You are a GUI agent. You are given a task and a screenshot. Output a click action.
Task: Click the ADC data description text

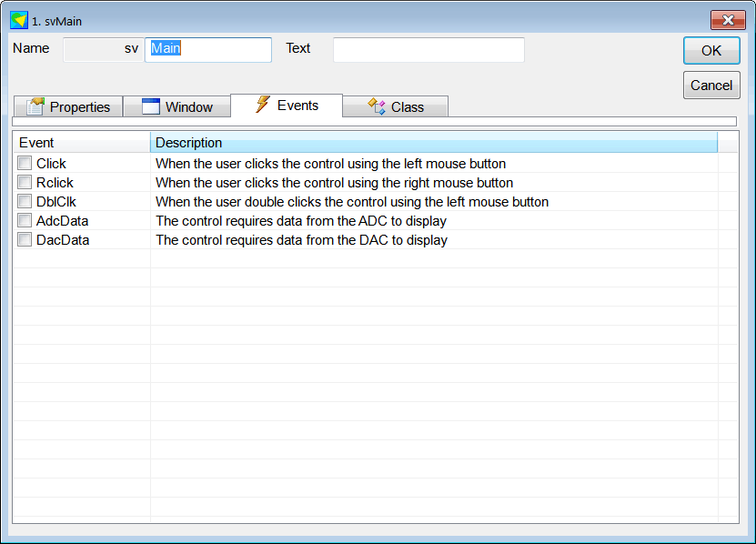coord(301,221)
